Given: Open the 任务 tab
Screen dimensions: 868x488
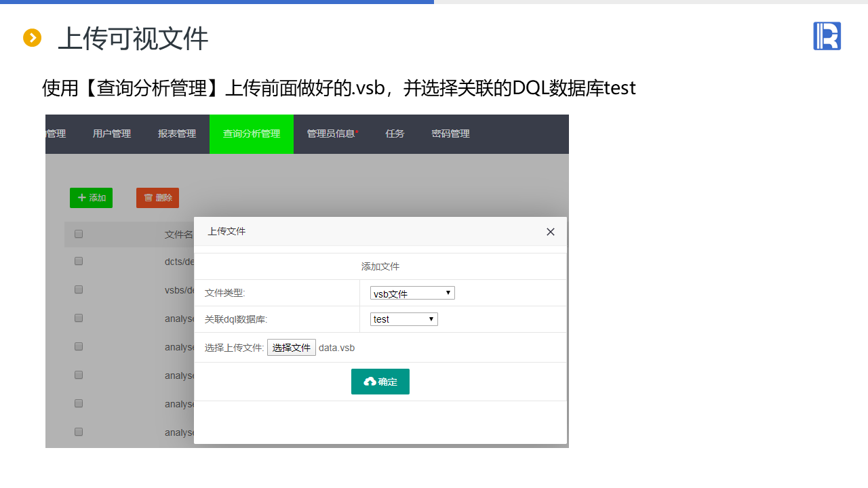Looking at the screenshot, I should point(395,134).
